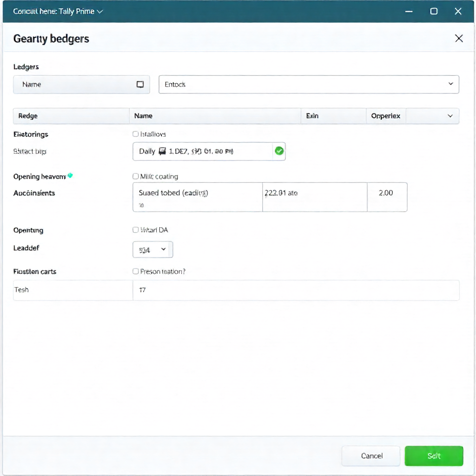Close the Gearity bedgers dialog with X
Screen dimensions: 476x476
point(459,39)
